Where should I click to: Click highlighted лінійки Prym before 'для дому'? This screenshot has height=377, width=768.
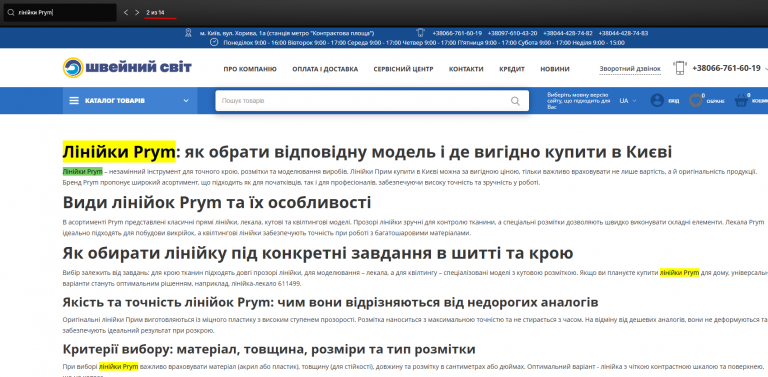(679, 273)
